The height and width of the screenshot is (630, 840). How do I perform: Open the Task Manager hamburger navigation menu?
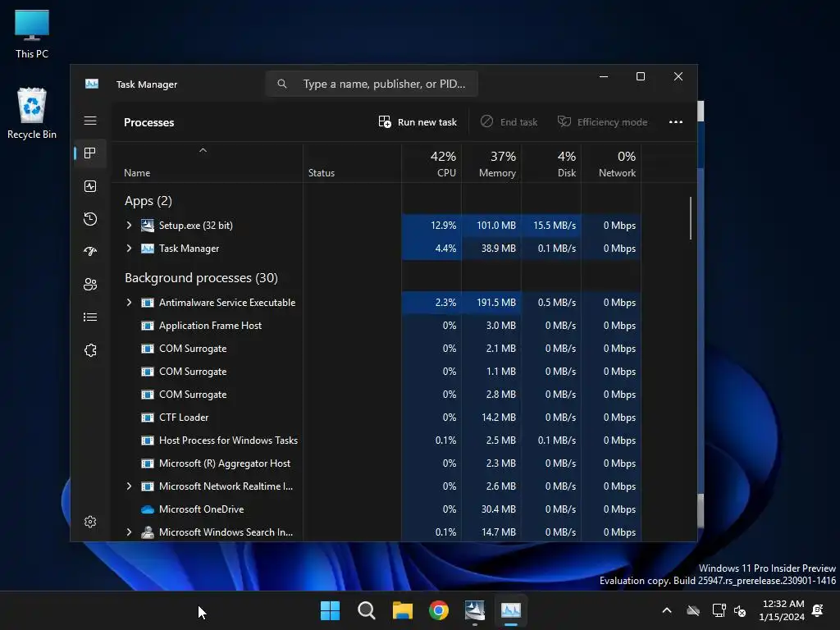(x=90, y=121)
